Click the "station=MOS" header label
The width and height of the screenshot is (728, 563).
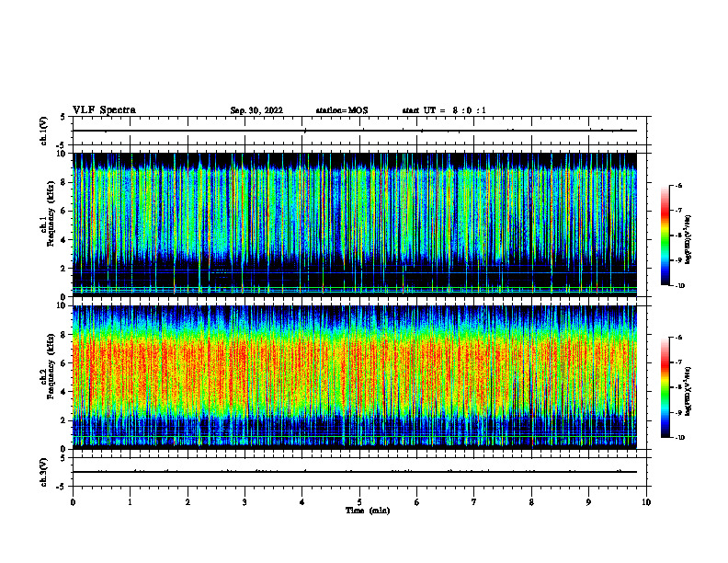[342, 110]
